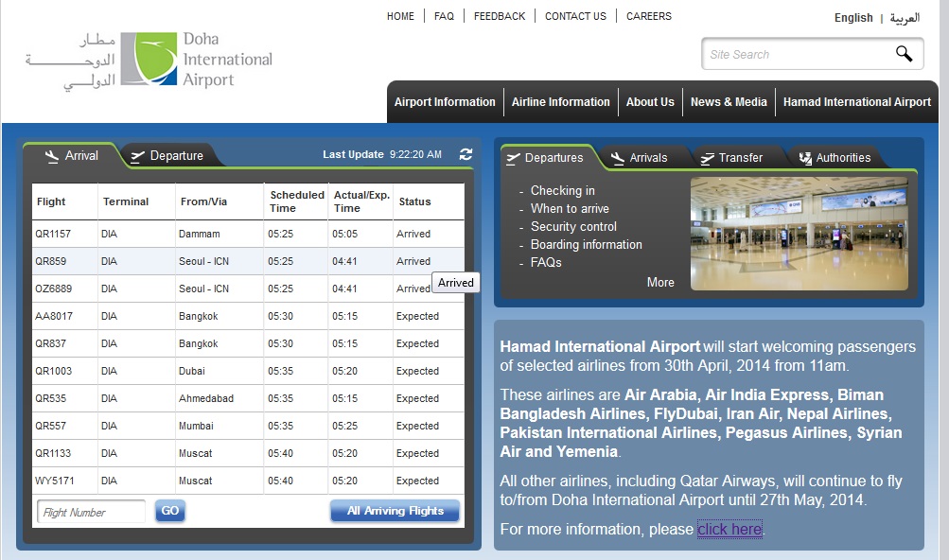Open the Airline Information menu
The image size is (949, 560).
(x=560, y=102)
